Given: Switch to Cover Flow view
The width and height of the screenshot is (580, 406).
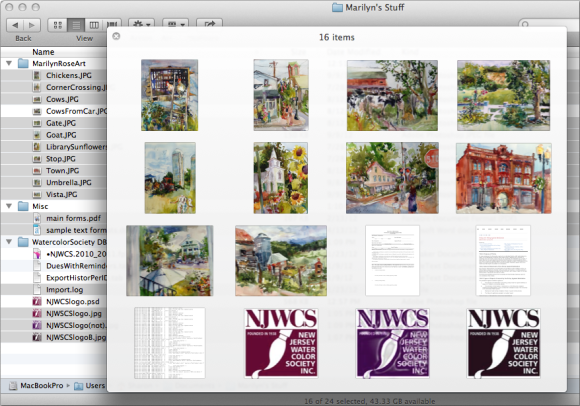Looking at the screenshot, I should click(112, 25).
